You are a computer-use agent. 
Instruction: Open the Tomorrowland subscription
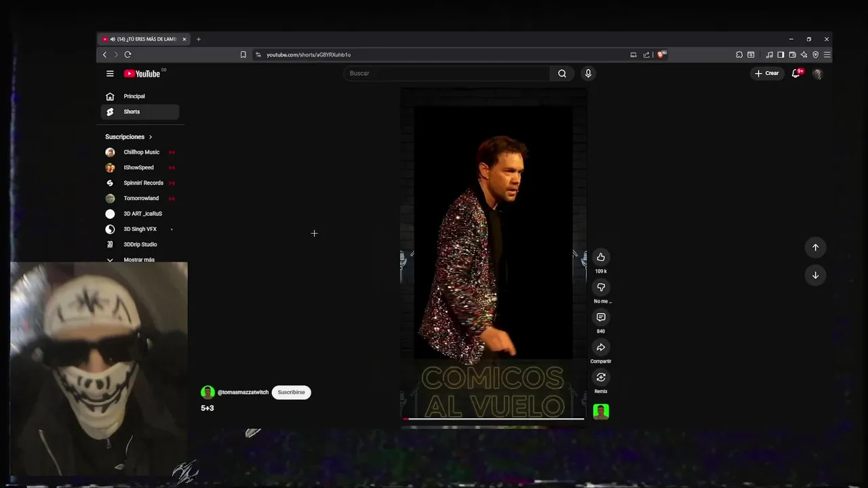click(x=140, y=199)
